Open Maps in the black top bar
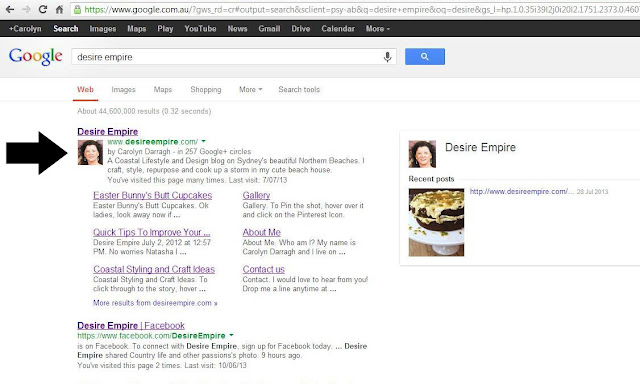640x384 pixels. [136, 29]
